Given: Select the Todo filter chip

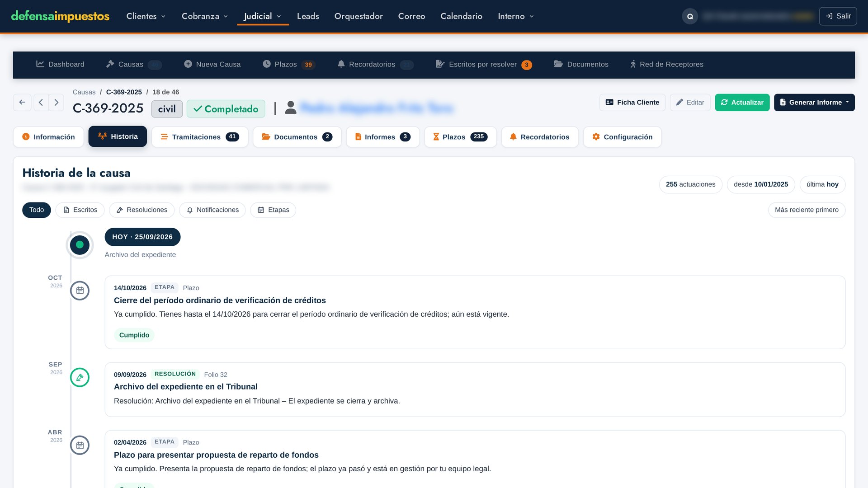Looking at the screenshot, I should pyautogui.click(x=37, y=210).
